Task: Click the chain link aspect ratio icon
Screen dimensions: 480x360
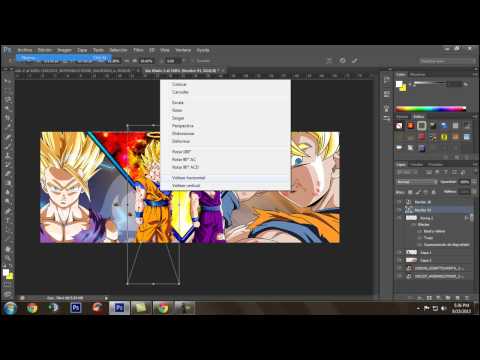Action: [x=127, y=61]
